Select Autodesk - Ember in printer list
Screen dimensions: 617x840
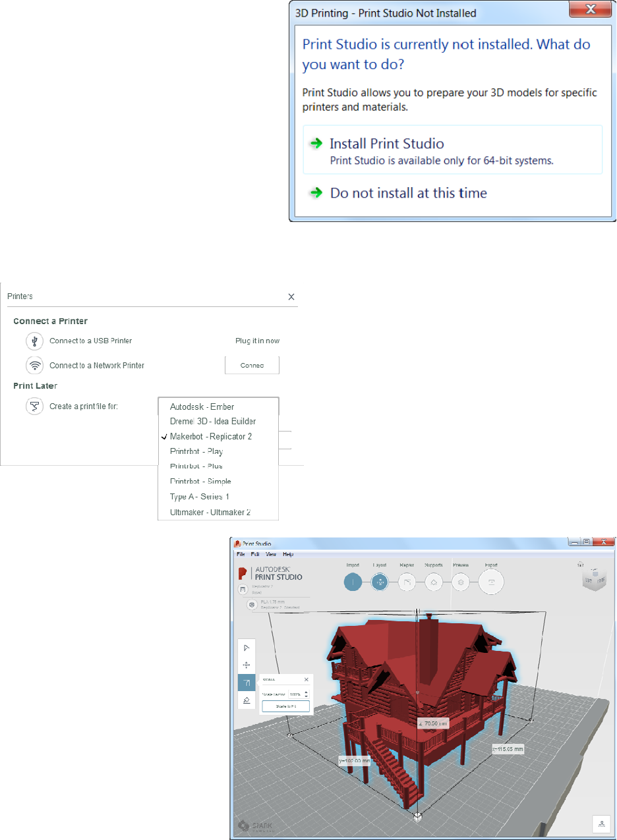[x=219, y=406]
